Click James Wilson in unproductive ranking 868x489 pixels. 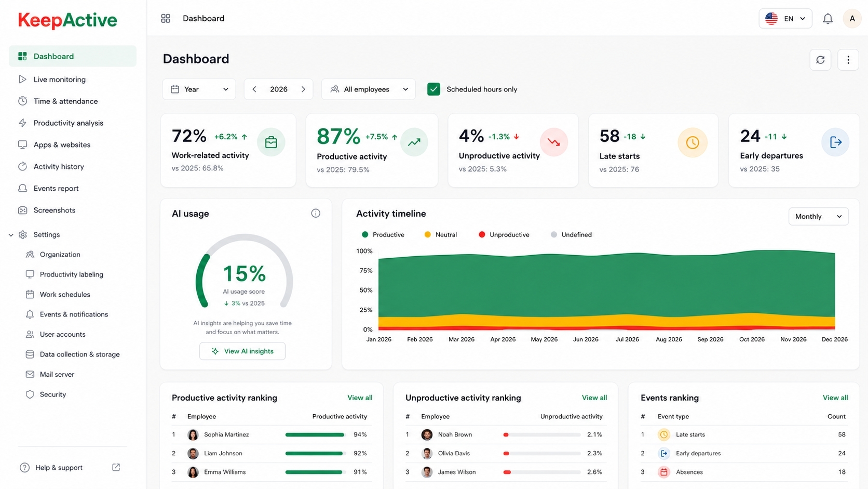(457, 472)
